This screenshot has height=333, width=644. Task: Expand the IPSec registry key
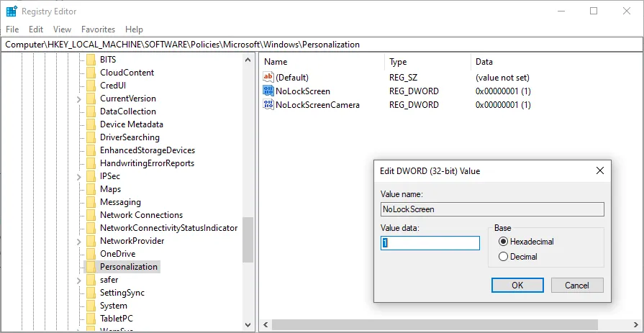pyautogui.click(x=78, y=176)
